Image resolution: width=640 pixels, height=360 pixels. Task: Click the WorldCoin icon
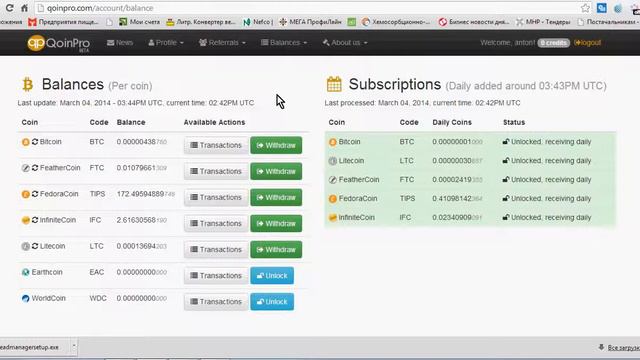click(x=26, y=298)
